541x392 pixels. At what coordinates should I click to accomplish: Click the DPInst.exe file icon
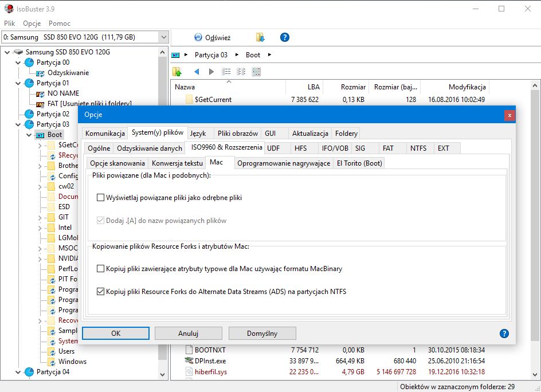coord(189,360)
